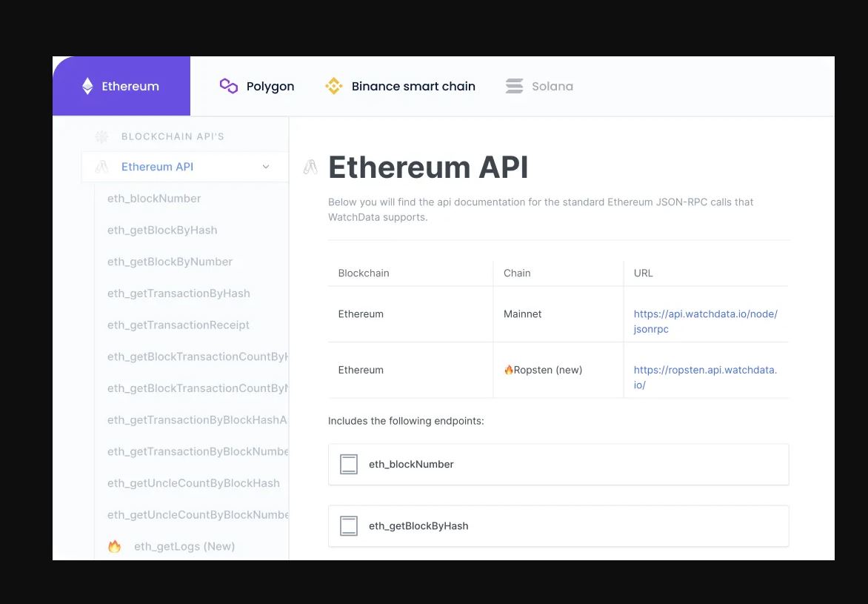This screenshot has width=868, height=604.
Task: Click the Polygon chain logo icon
Action: click(x=229, y=86)
